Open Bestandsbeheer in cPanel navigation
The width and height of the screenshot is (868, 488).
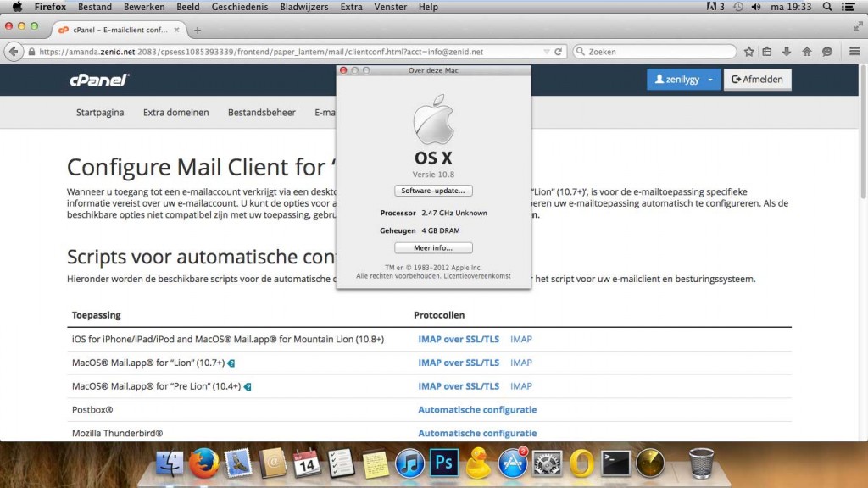(262, 113)
